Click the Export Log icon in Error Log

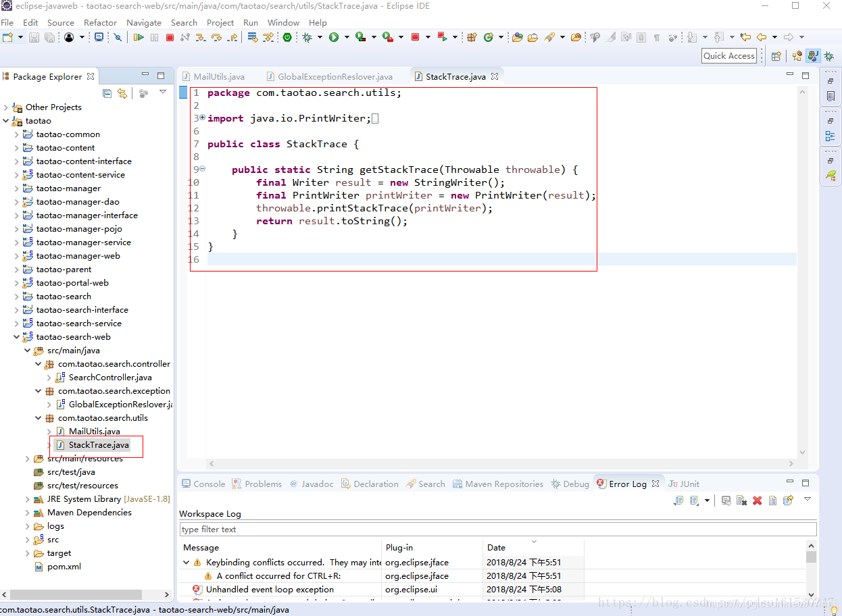coord(678,500)
